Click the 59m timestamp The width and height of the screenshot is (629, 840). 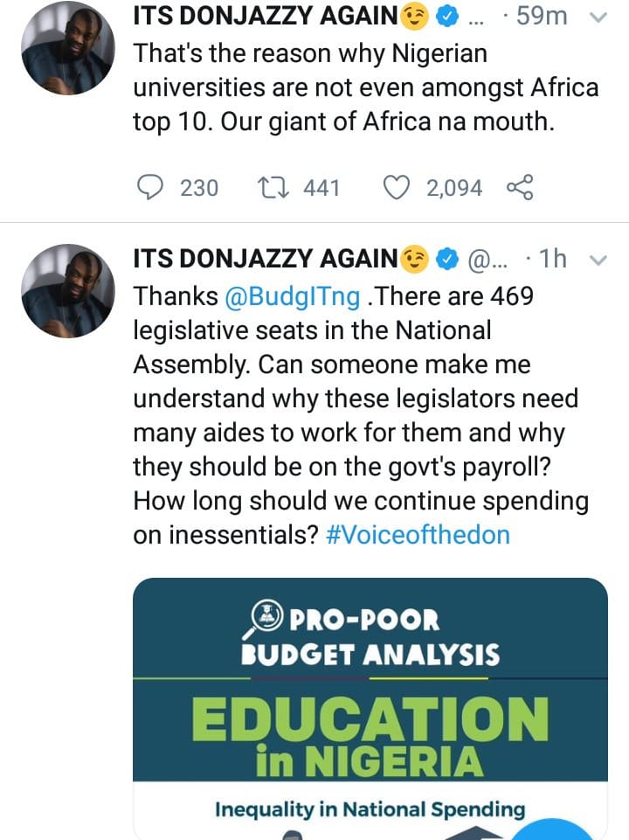(542, 17)
